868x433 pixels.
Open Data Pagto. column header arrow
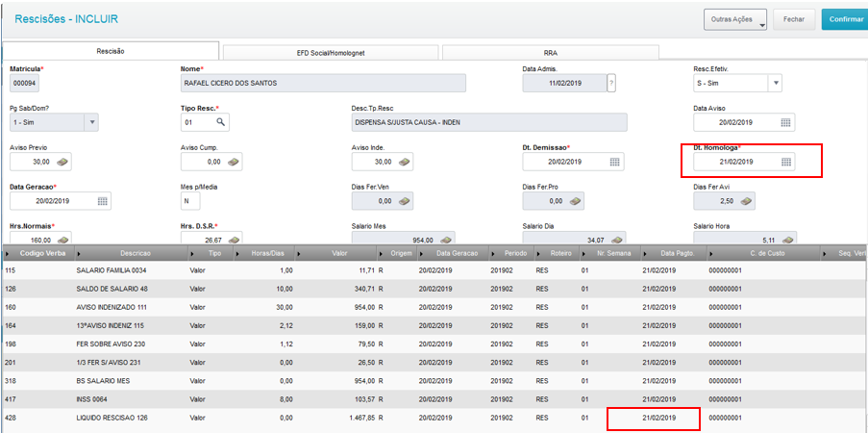pos(645,253)
